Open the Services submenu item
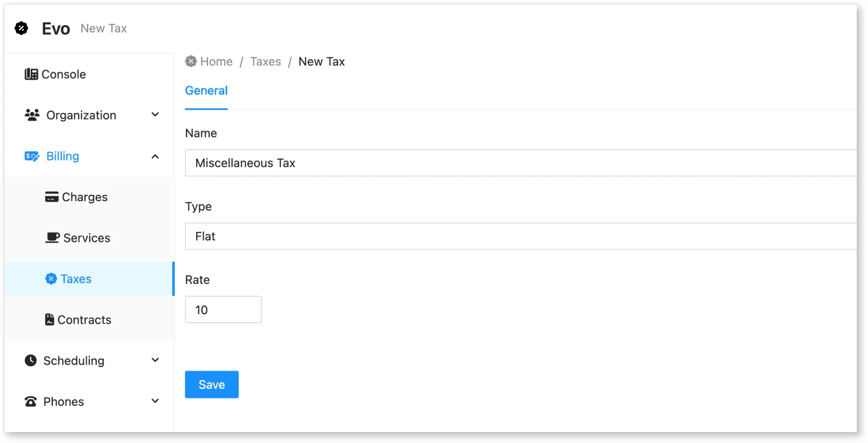868x443 pixels. click(x=90, y=238)
